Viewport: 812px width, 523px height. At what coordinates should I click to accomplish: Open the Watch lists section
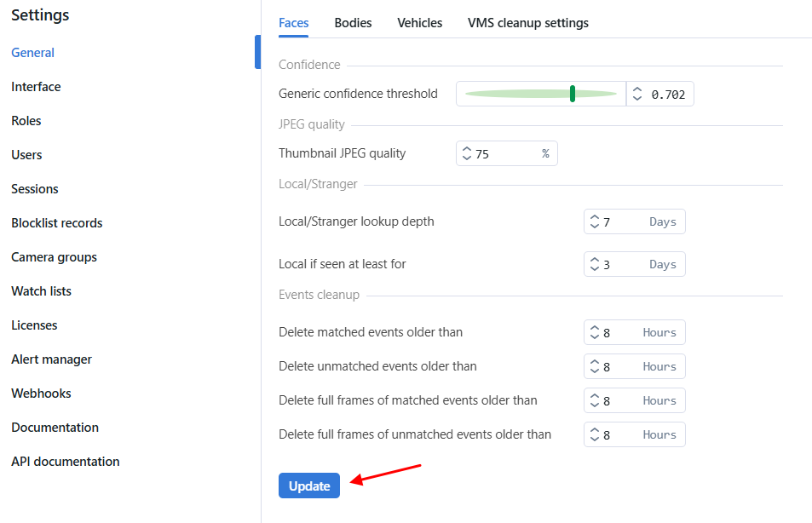pyautogui.click(x=41, y=291)
